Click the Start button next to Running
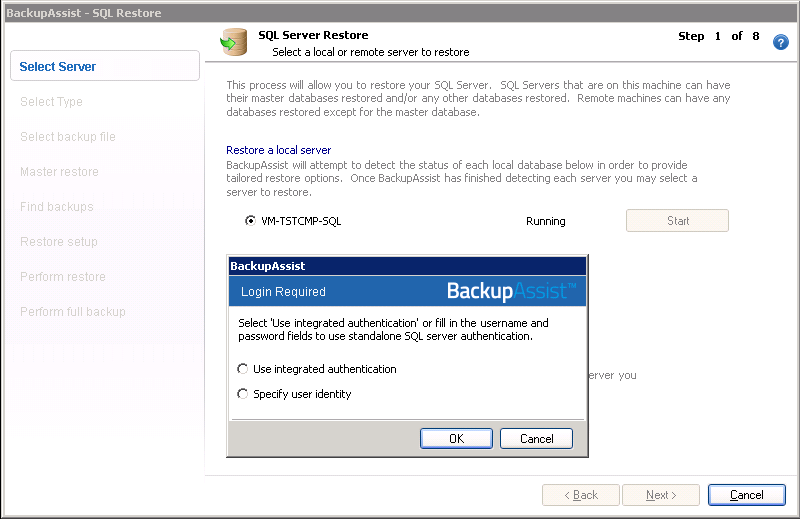The height and width of the screenshot is (519, 800). click(677, 220)
